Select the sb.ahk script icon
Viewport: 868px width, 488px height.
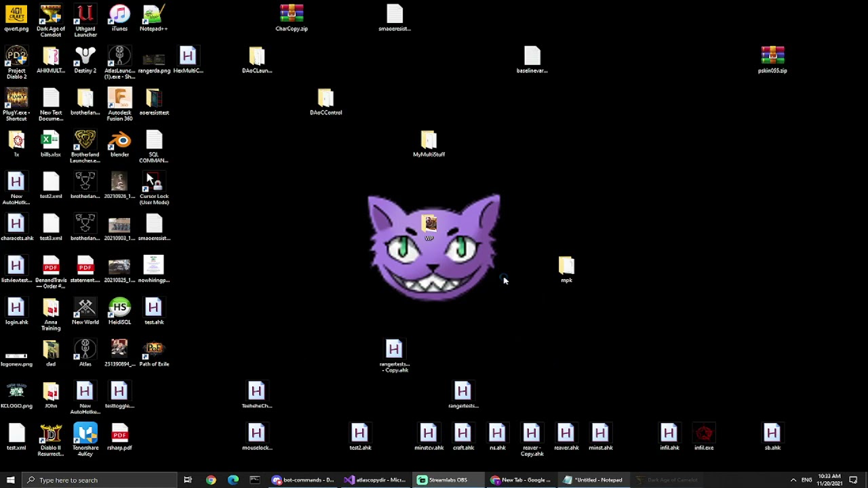[x=772, y=438]
